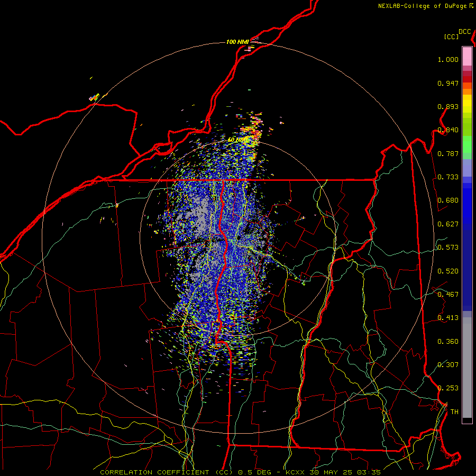Click the 0.680 color scale value
The image size is (476, 476).
click(448, 200)
